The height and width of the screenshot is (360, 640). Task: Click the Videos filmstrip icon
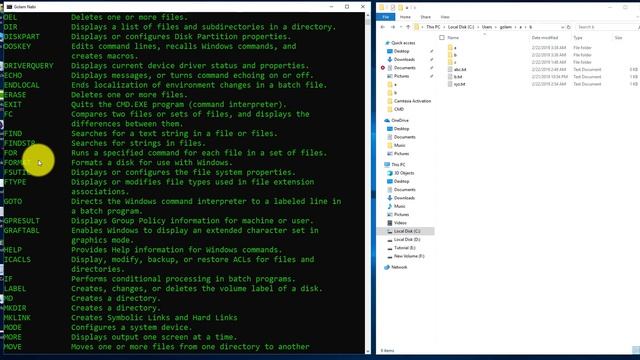pos(390,223)
